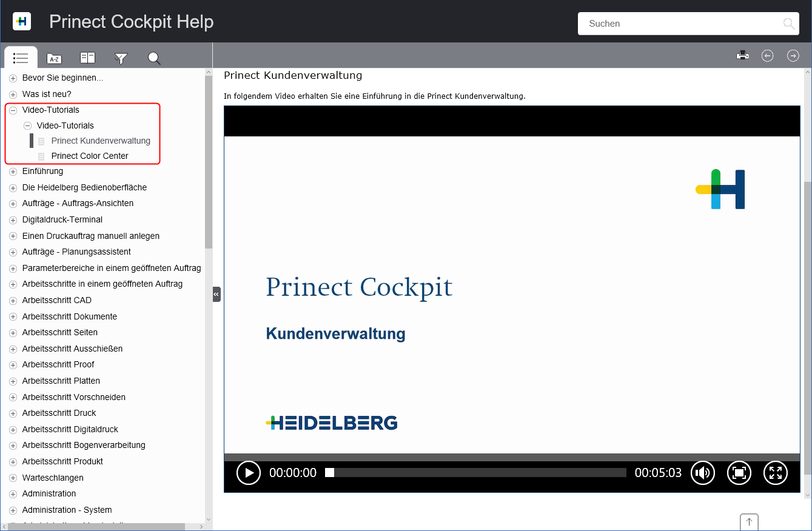Expand Bevor Sie beginnen... node
Viewport: 812px width, 531px height.
(13, 78)
